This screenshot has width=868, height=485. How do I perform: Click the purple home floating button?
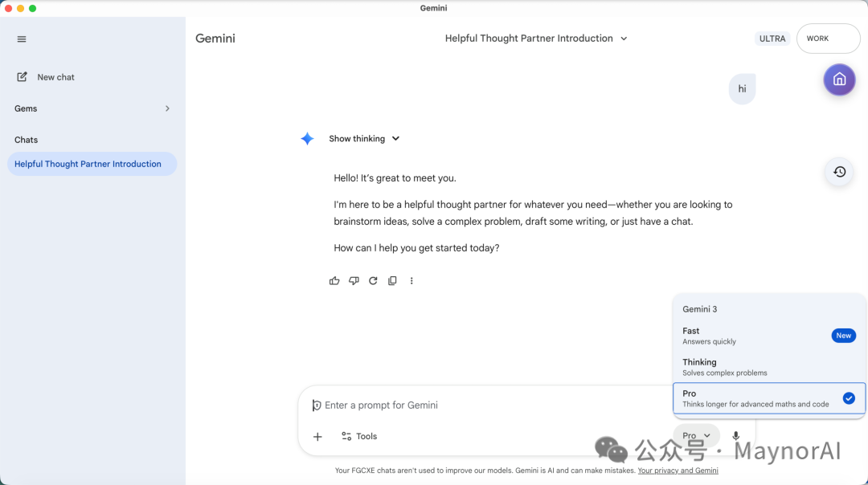click(x=839, y=79)
